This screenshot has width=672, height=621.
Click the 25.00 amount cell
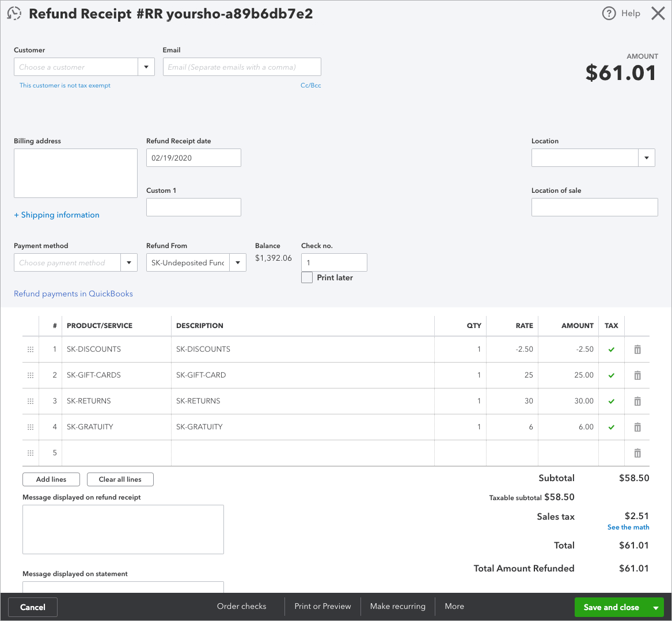[568, 375]
